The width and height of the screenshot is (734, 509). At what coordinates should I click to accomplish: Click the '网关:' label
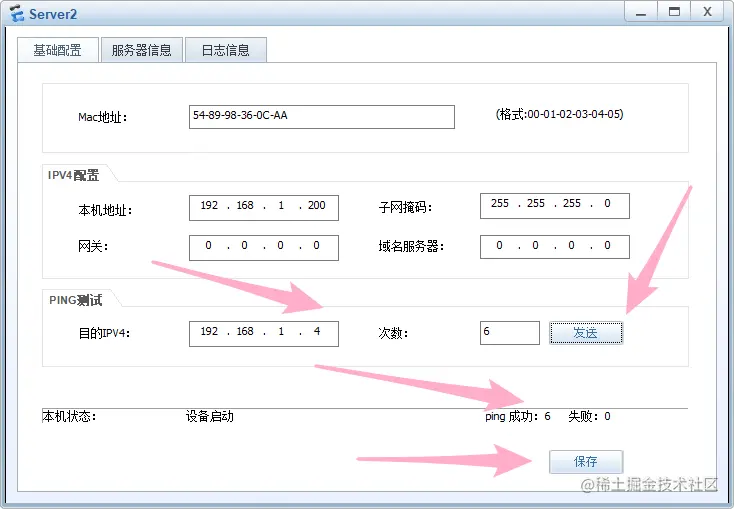tap(93, 246)
